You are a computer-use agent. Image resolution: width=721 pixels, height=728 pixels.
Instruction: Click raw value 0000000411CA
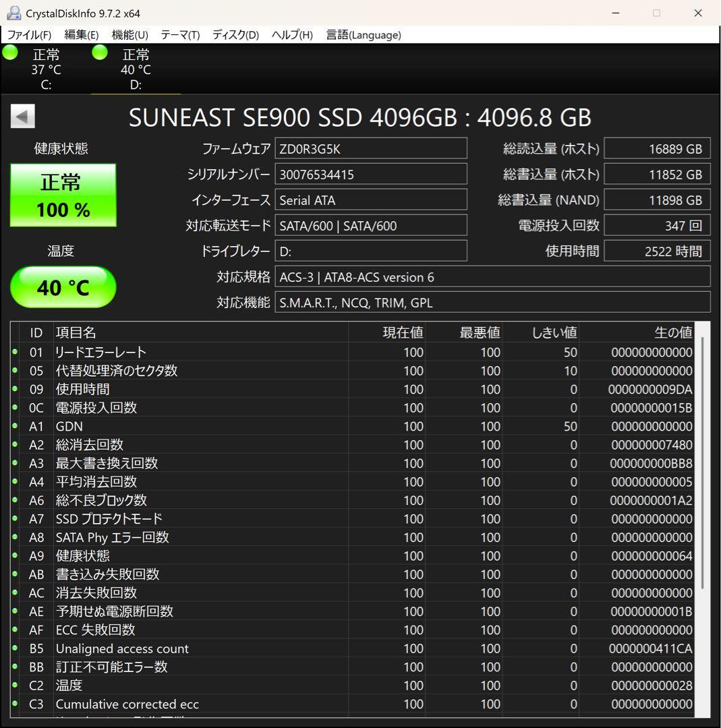[650, 648]
